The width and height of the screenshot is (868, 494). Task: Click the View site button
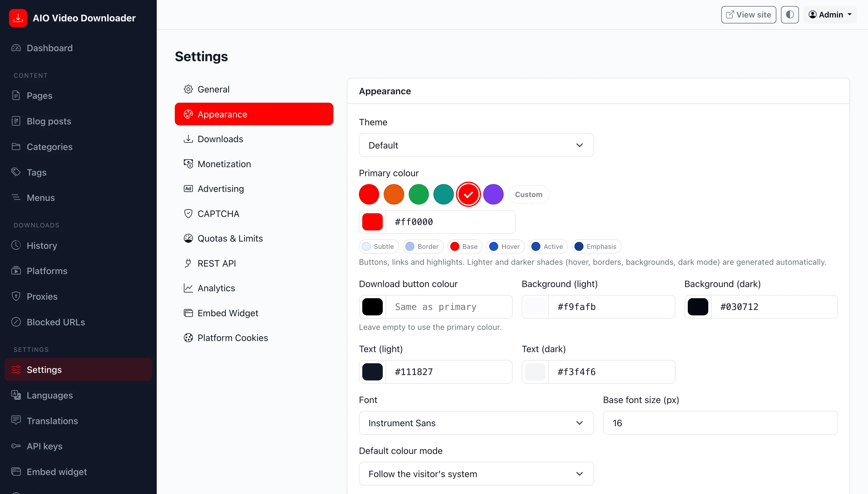749,14
